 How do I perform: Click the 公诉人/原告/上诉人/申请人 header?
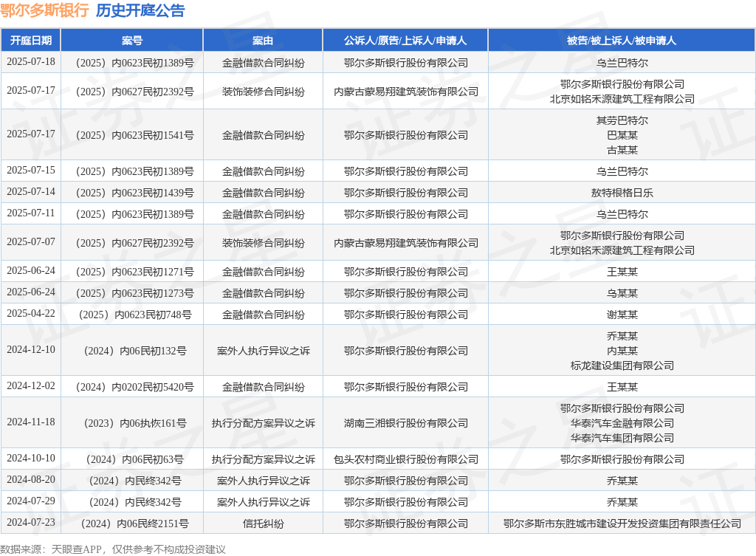[405, 41]
